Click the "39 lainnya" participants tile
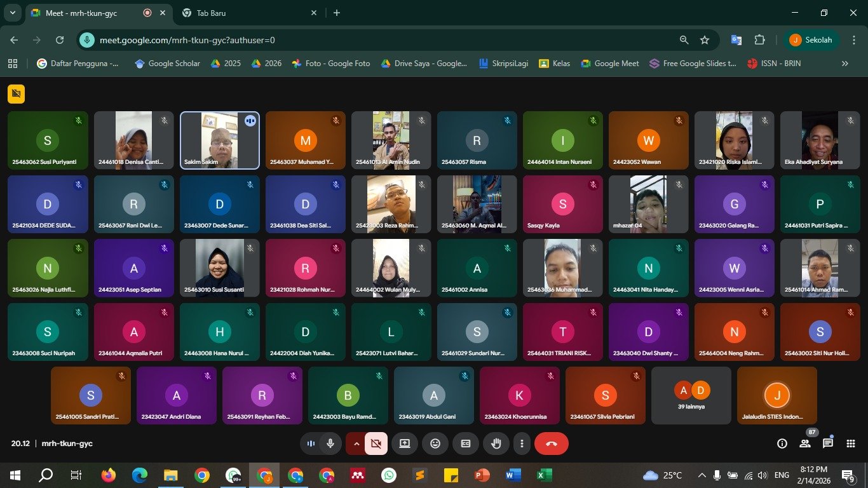868x488 pixels. click(x=691, y=395)
